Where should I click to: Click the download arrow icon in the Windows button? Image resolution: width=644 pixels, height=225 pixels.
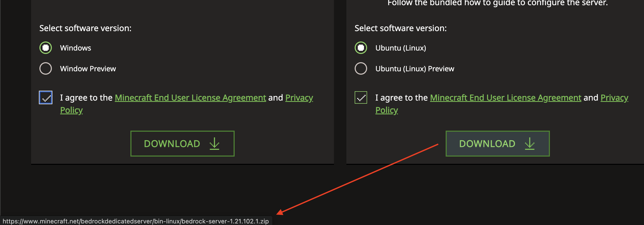point(214,144)
